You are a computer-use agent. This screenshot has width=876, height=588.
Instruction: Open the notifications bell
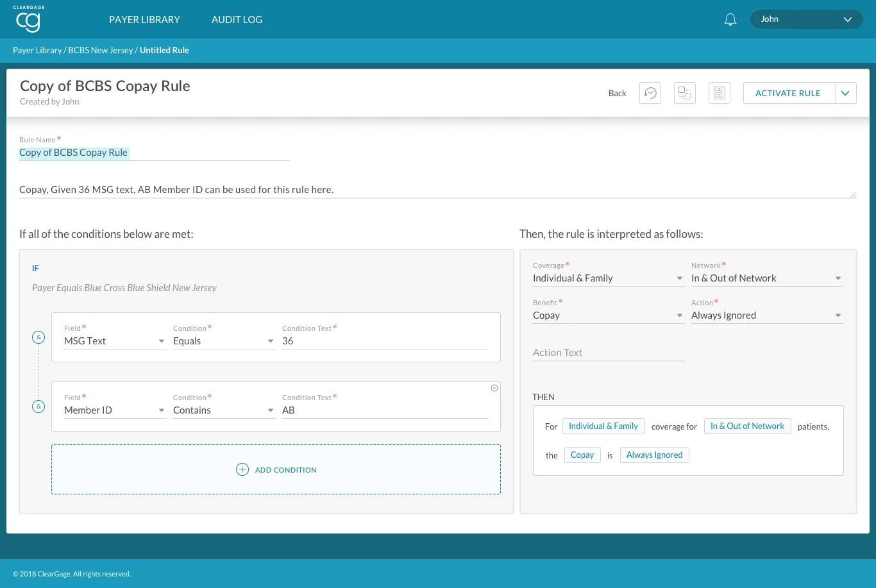point(730,19)
